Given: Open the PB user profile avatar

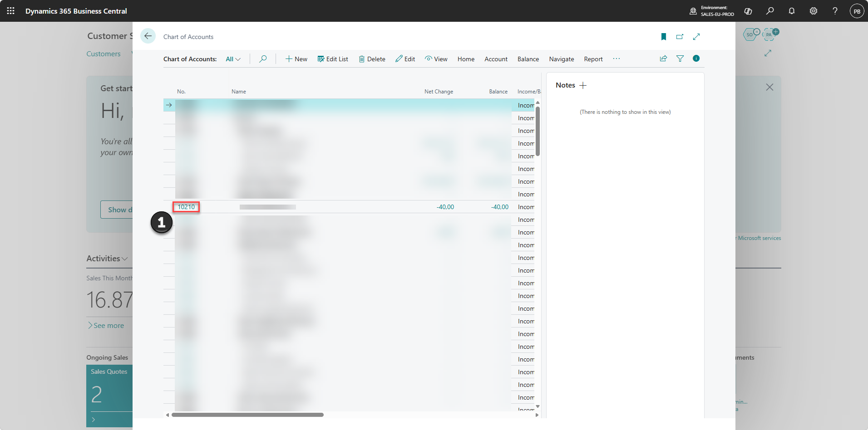Looking at the screenshot, I should 857,11.
